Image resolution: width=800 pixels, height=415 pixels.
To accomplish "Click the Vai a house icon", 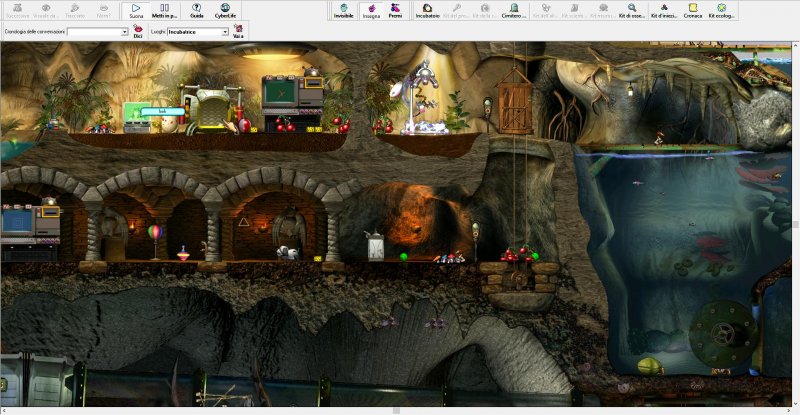I will [x=238, y=31].
